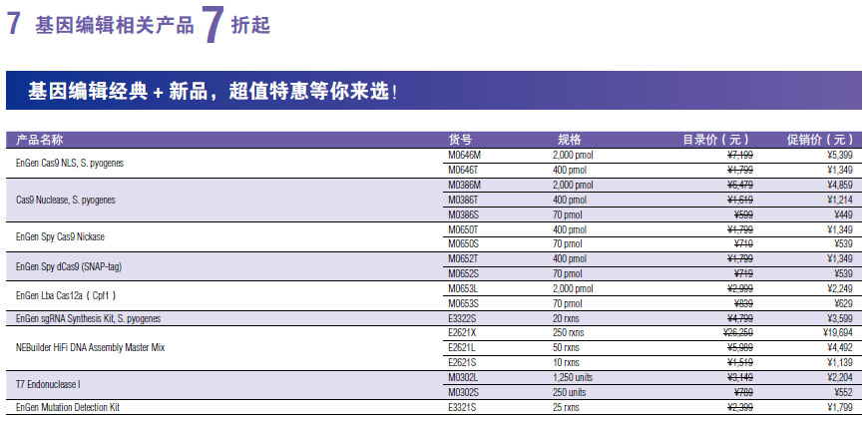Screen dimensions: 868x422
Task: Select the EnGen Spy Cas9 Nickase row
Action: pyautogui.click(x=60, y=236)
